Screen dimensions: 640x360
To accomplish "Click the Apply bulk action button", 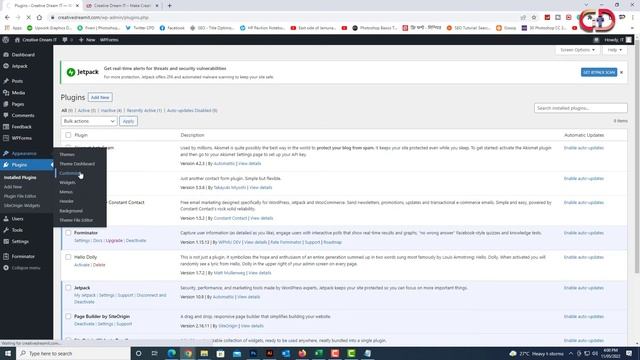I will tap(128, 121).
